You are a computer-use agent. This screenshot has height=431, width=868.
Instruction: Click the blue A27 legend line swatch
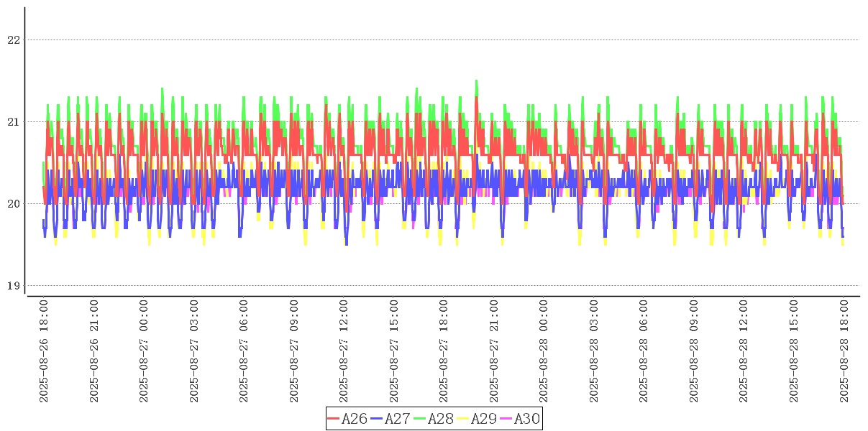[377, 419]
